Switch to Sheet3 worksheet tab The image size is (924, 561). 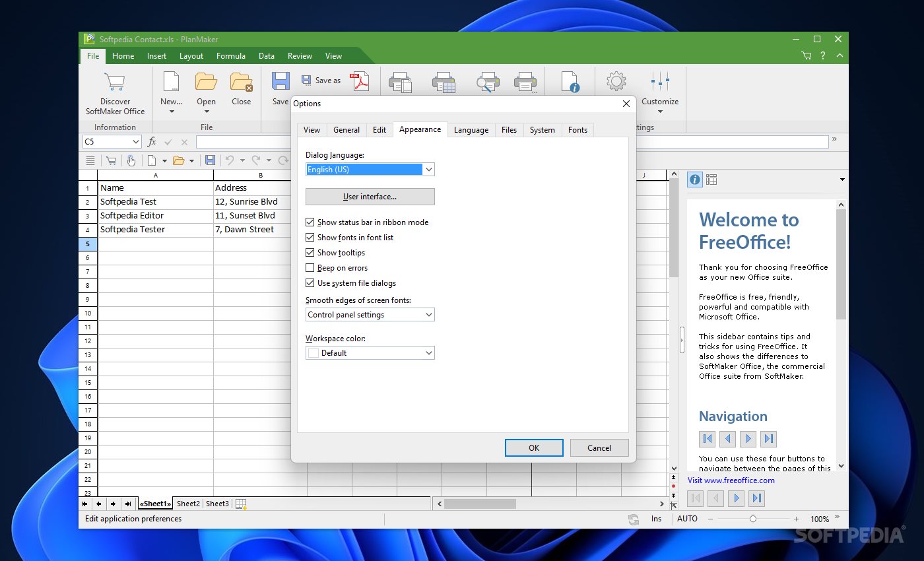(217, 504)
